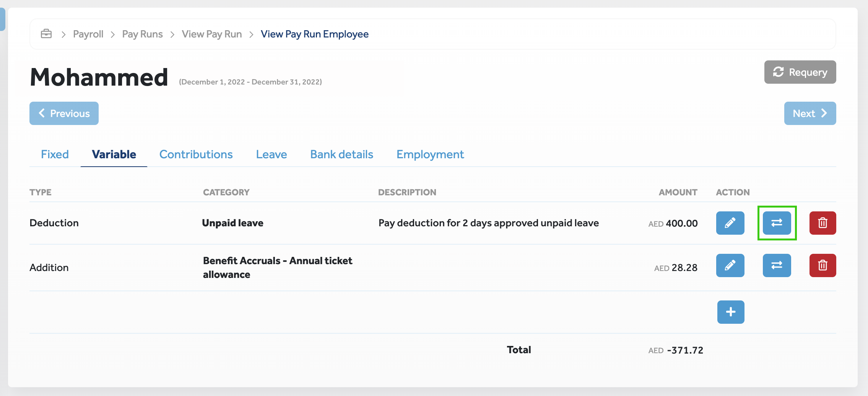The height and width of the screenshot is (396, 868).
Task: Navigate to Payroll in the breadcrumb
Action: click(88, 34)
